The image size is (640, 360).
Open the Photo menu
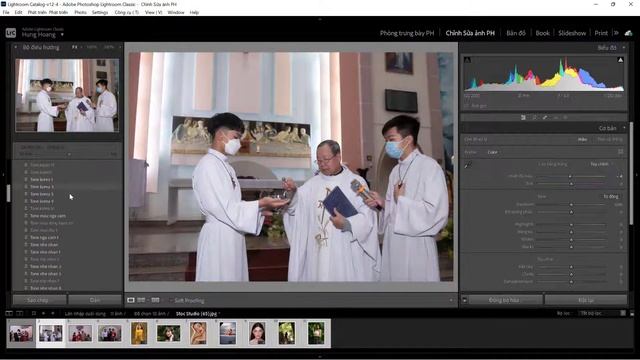[80, 13]
